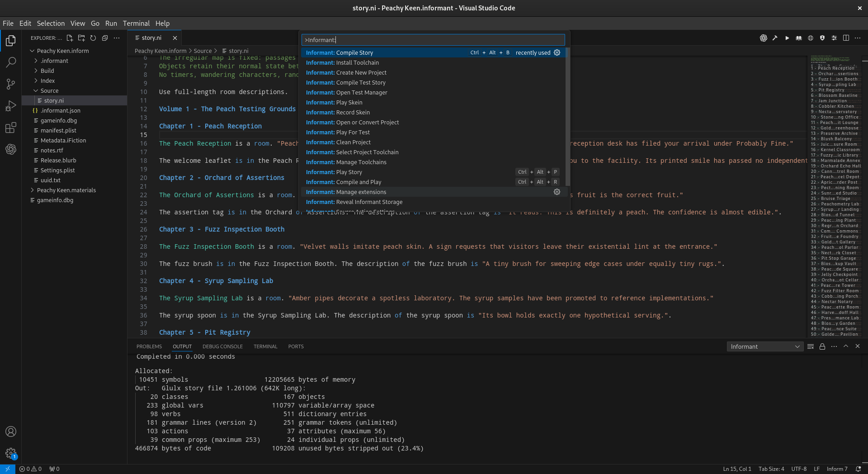Open the Informant output channel dropdown
This screenshot has width=868, height=474.
pos(765,346)
